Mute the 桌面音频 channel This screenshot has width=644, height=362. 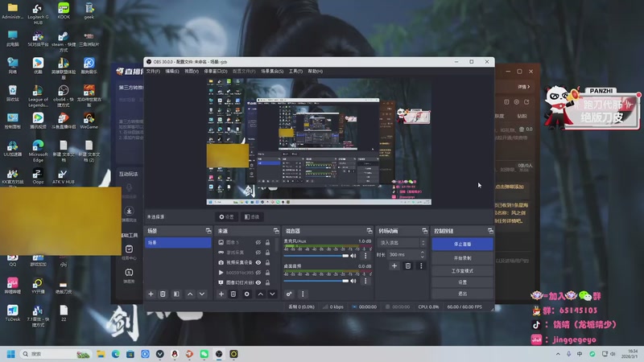(x=353, y=281)
